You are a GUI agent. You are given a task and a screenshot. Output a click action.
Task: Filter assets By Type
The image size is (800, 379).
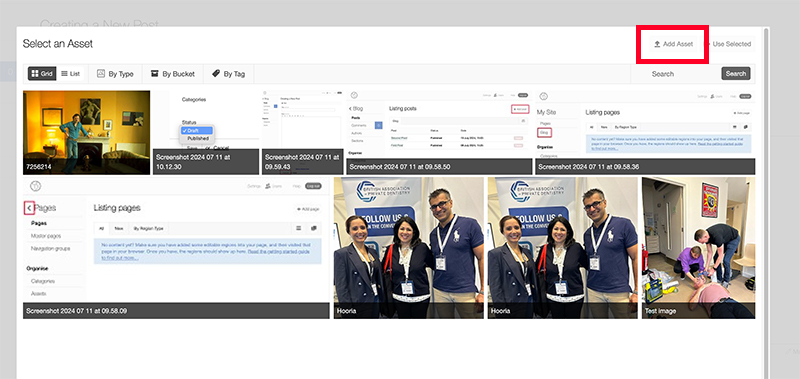tap(115, 73)
